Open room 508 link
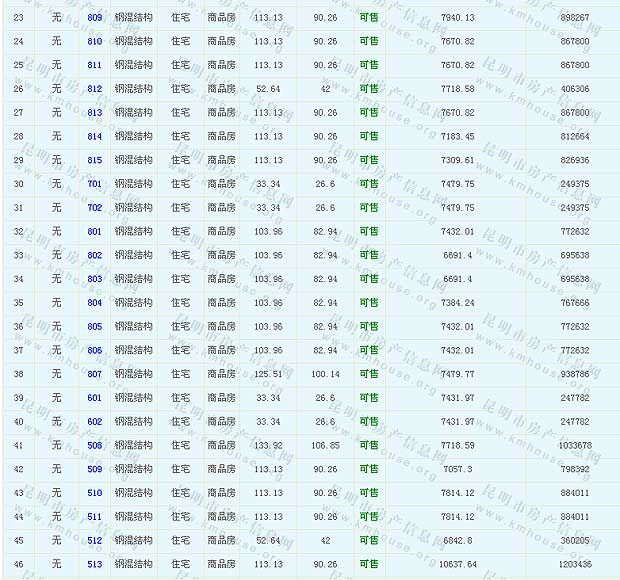 point(95,445)
